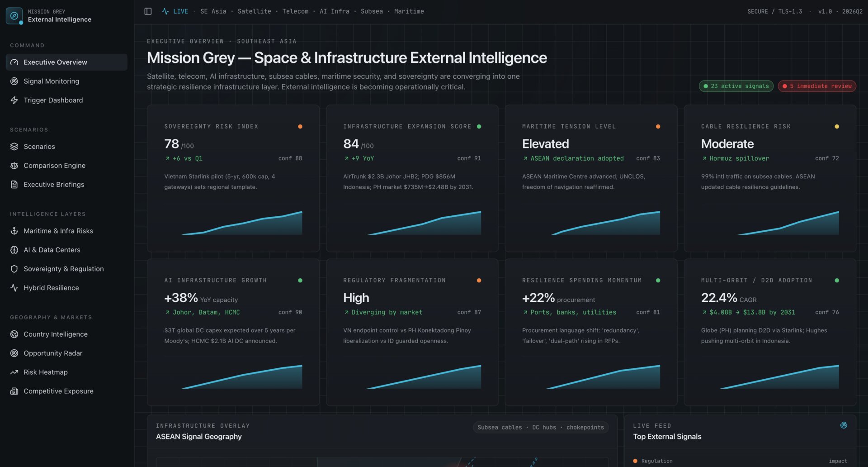Open Executive Briefings

(66, 185)
